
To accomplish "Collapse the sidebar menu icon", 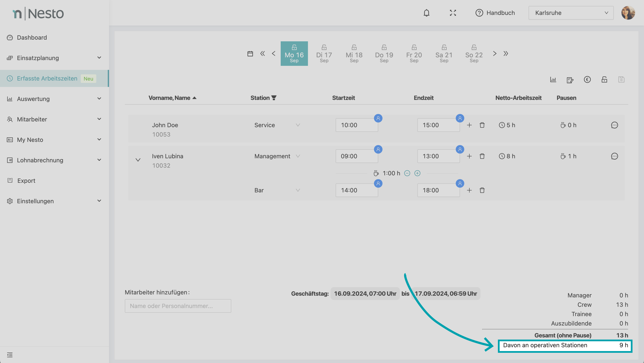I will (x=10, y=355).
